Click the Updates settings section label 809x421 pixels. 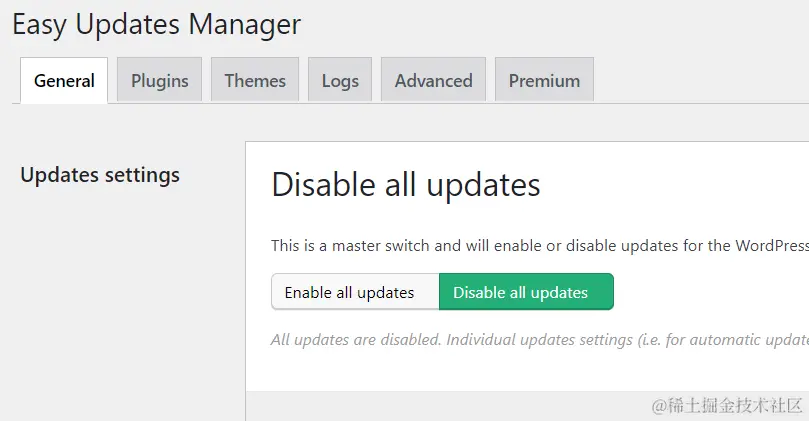100,175
